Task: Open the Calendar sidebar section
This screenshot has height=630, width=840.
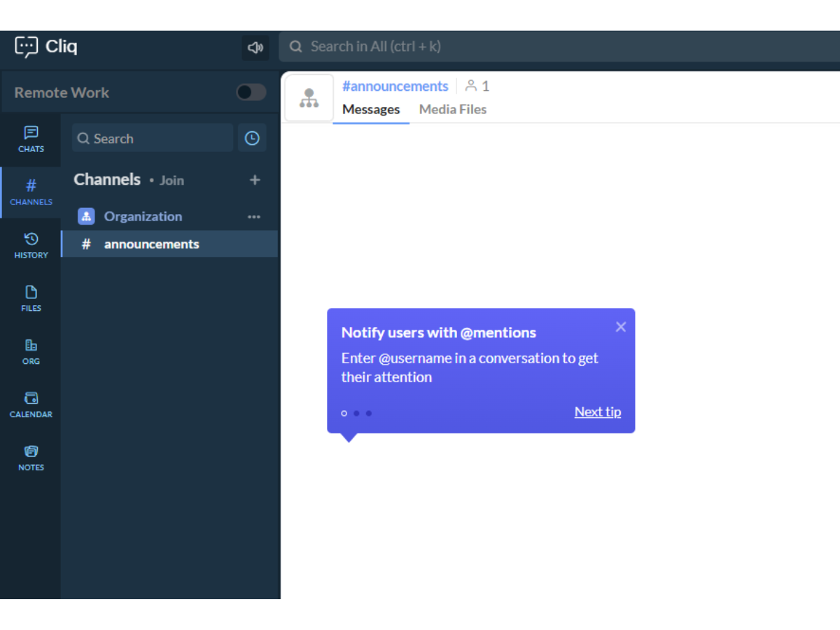Action: [31, 405]
